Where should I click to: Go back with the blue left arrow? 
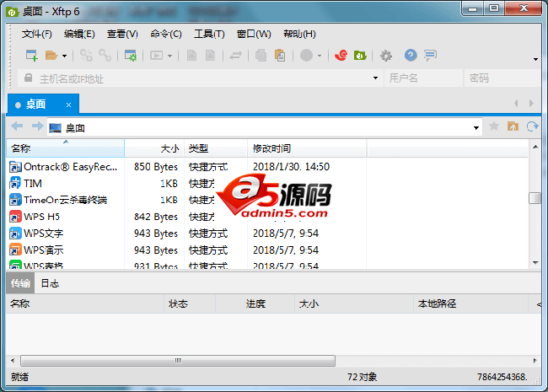[17, 126]
